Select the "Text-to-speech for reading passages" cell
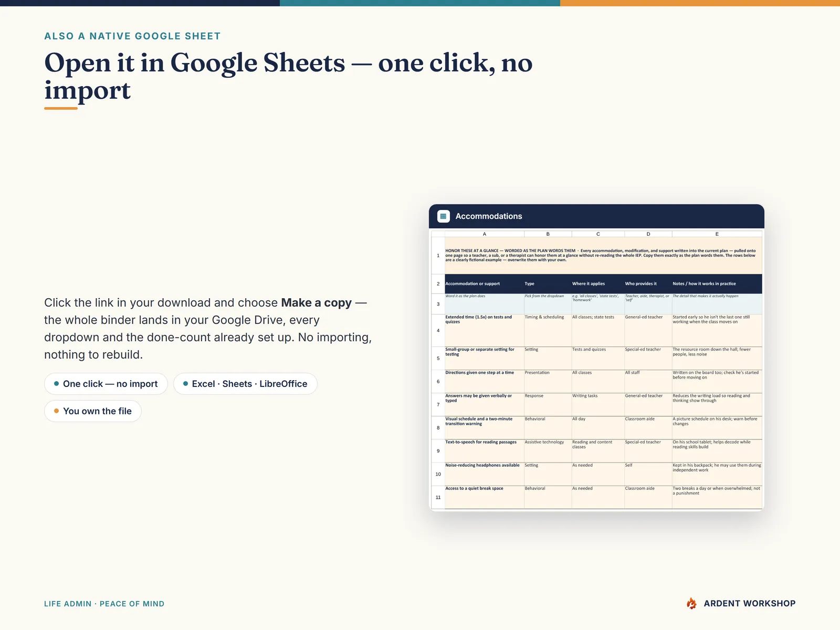Image resolution: width=840 pixels, height=630 pixels. pos(485,450)
